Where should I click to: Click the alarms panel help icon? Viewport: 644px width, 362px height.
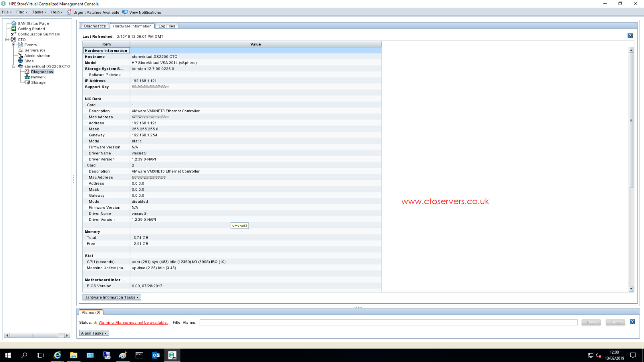pos(632,322)
